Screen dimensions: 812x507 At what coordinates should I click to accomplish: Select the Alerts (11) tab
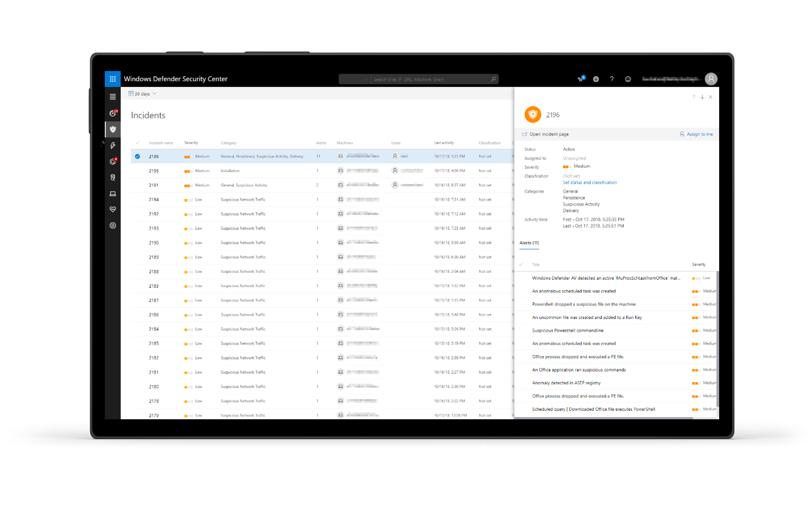click(x=529, y=243)
